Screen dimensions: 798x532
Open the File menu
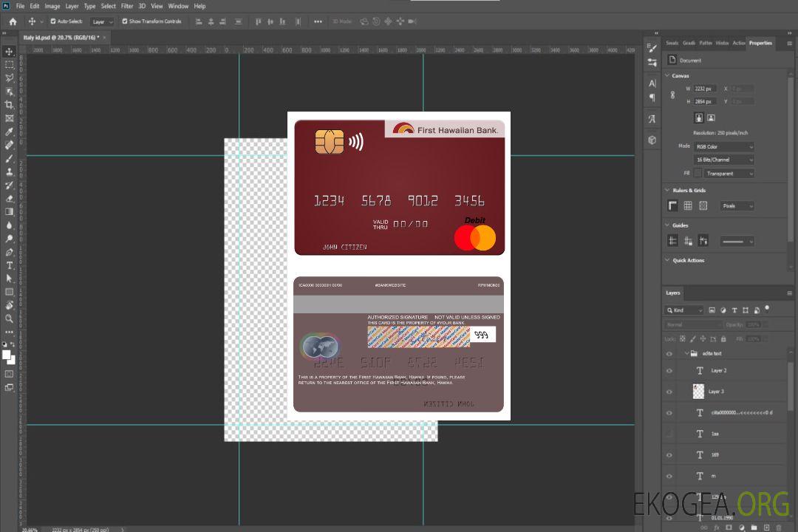point(21,6)
